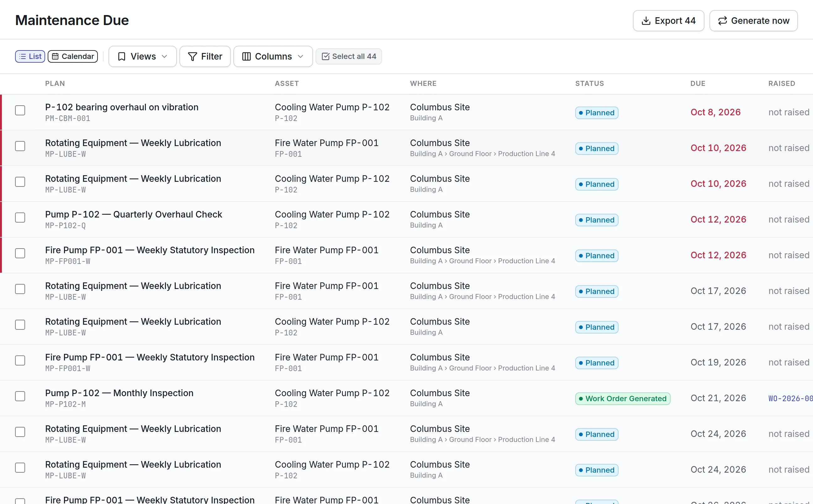Click the RAISED column header
Screen dimensions: 813x504
(782, 83)
